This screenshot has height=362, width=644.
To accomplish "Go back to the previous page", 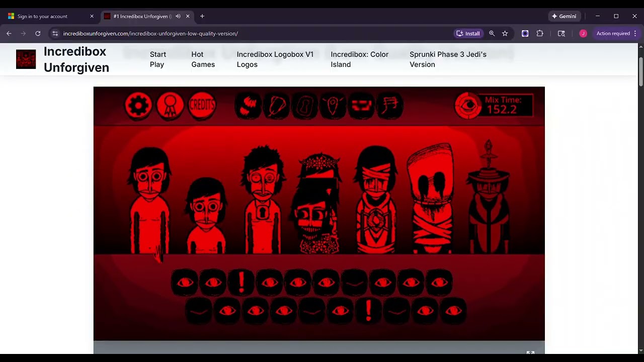I will click(x=9, y=33).
